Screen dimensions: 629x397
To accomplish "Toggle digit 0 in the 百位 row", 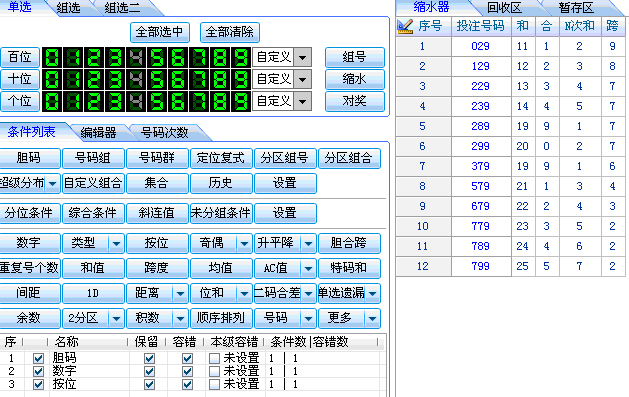I will (53, 57).
